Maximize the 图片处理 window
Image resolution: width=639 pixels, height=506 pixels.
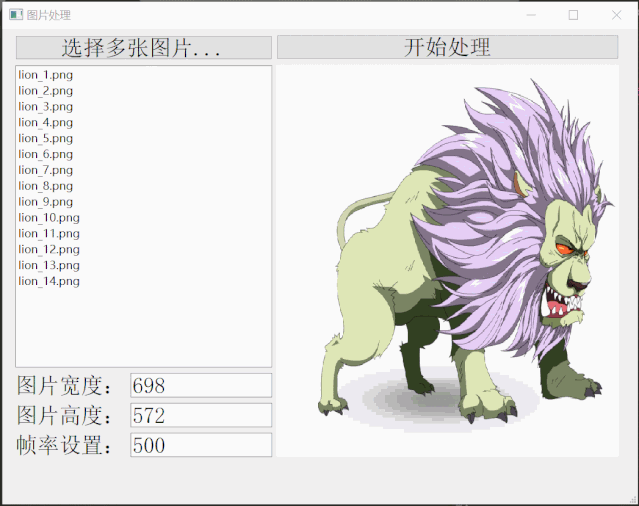(x=573, y=15)
